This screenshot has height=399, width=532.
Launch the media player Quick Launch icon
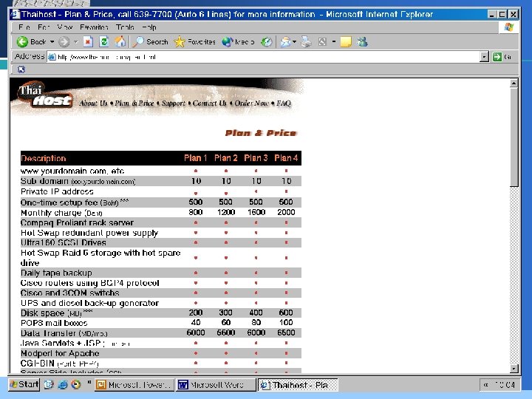click(75, 384)
